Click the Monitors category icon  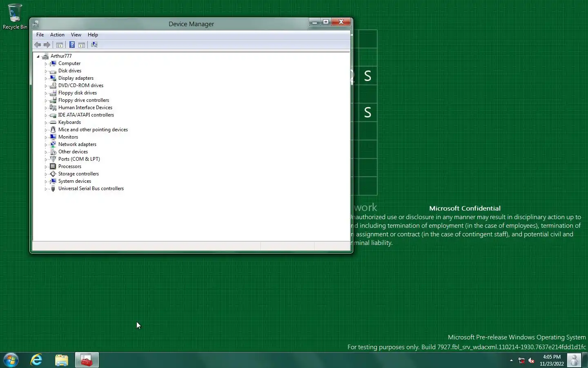pos(53,137)
